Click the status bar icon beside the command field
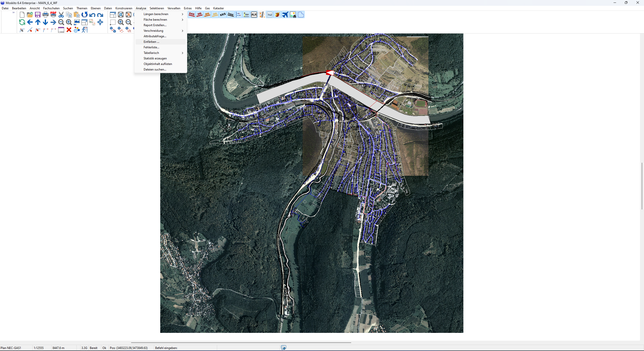The height and width of the screenshot is (351, 644). tap(284, 348)
